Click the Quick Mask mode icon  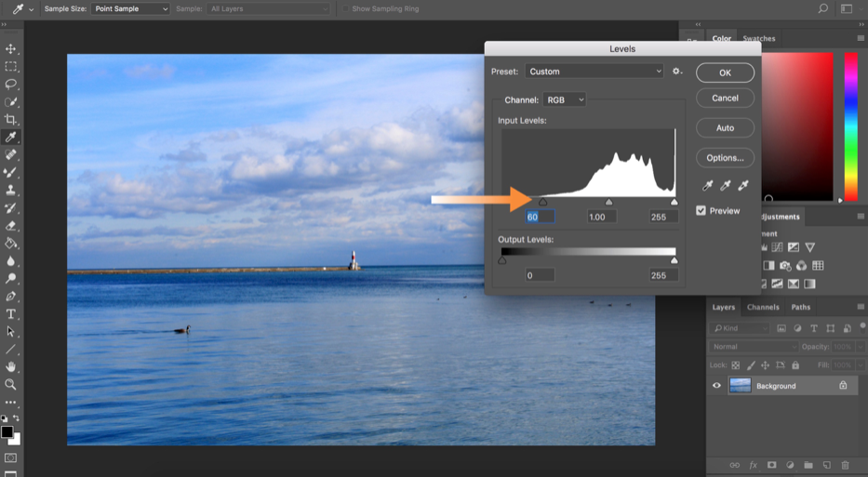(x=10, y=458)
